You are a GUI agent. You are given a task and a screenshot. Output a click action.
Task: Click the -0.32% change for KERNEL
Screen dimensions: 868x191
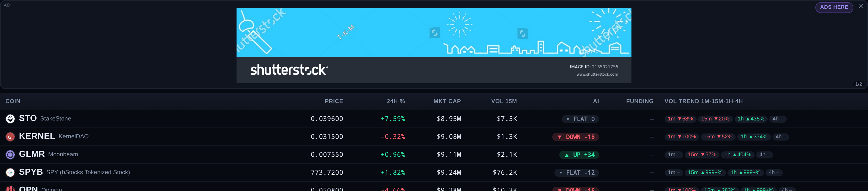[x=393, y=136]
